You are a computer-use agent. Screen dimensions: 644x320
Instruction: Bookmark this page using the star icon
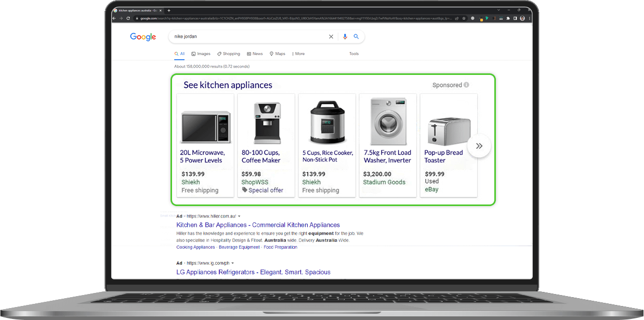[x=464, y=18]
